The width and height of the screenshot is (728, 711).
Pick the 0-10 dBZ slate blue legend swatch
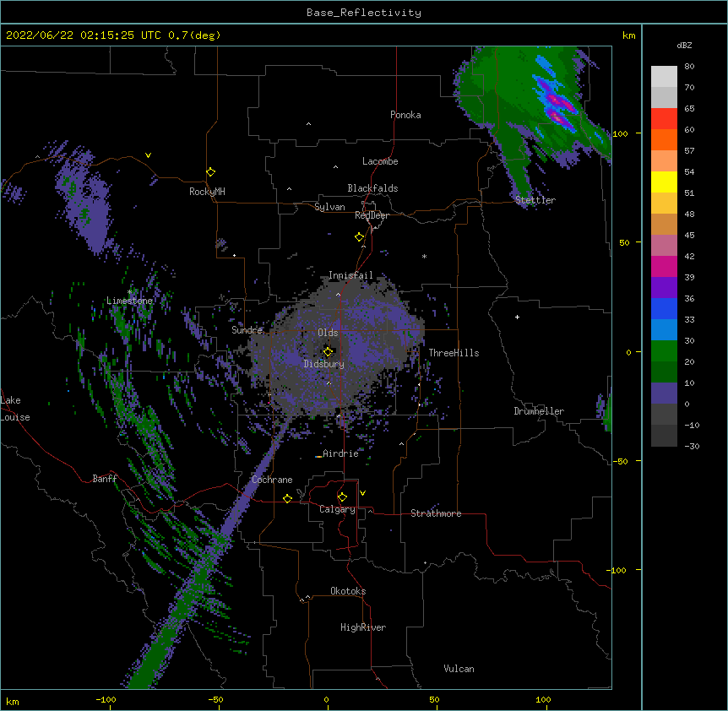point(664,393)
